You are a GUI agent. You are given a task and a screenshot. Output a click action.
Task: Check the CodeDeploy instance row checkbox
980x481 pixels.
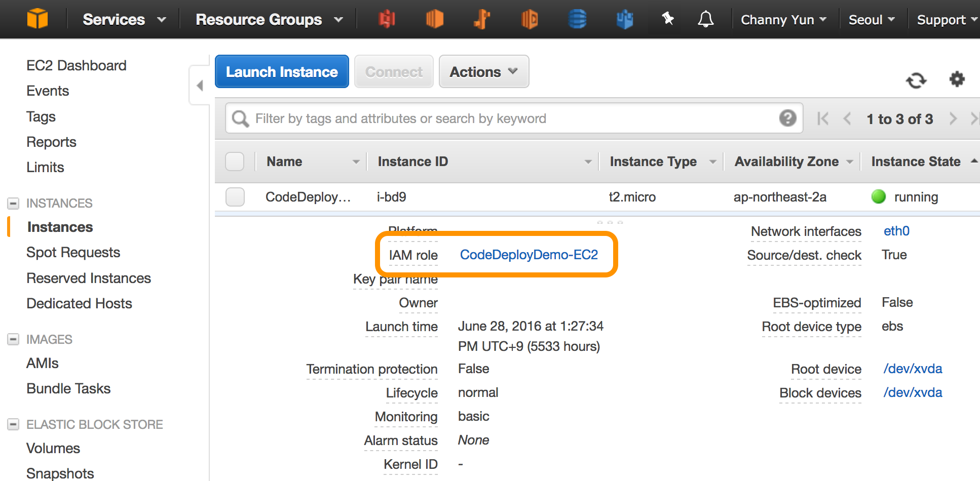click(235, 197)
